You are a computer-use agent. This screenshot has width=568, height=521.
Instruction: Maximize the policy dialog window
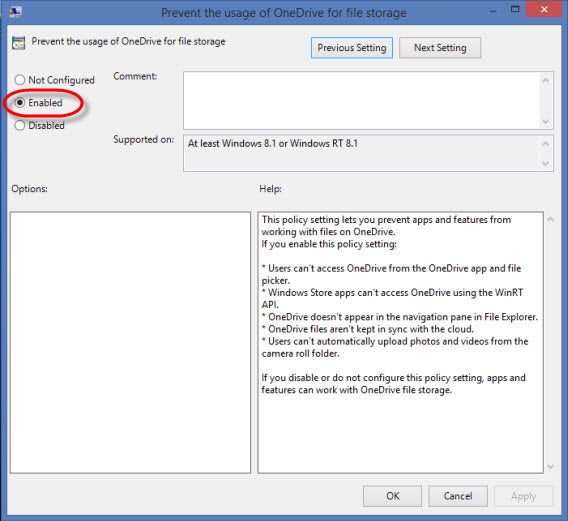click(x=515, y=10)
